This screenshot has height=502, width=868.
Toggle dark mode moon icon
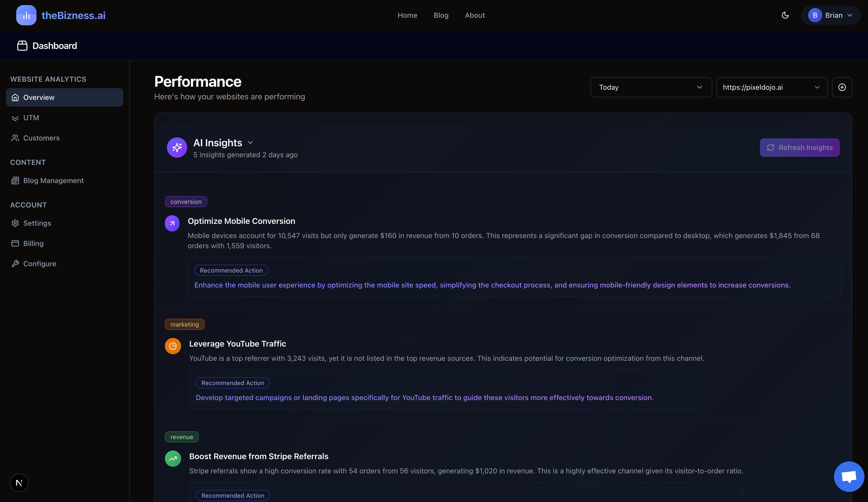(785, 15)
